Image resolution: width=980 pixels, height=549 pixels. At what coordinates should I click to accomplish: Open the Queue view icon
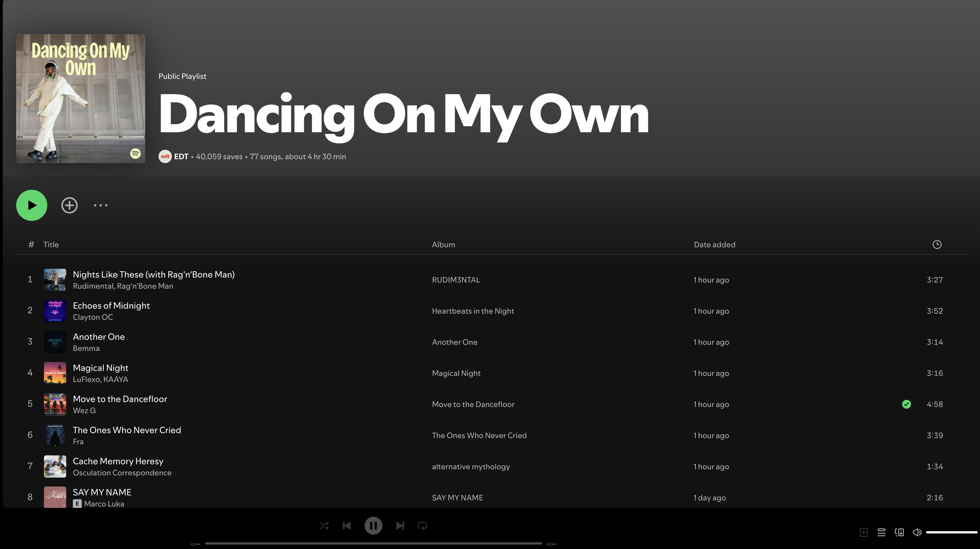(881, 532)
